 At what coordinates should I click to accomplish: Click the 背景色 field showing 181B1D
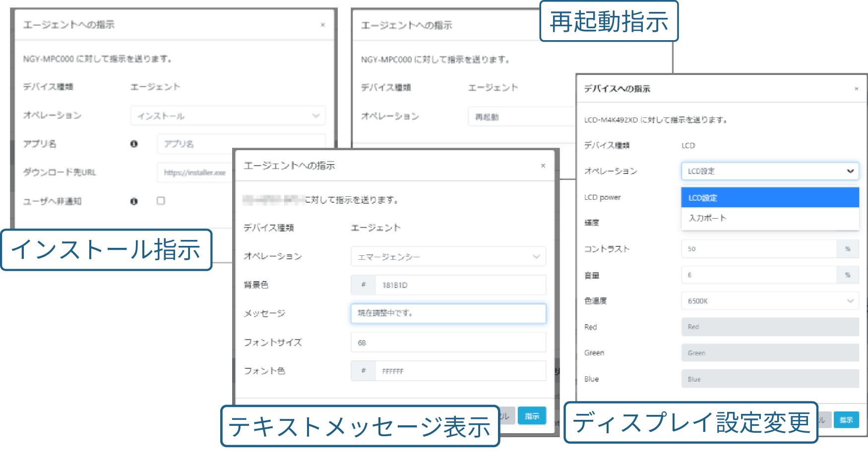pyautogui.click(x=460, y=285)
